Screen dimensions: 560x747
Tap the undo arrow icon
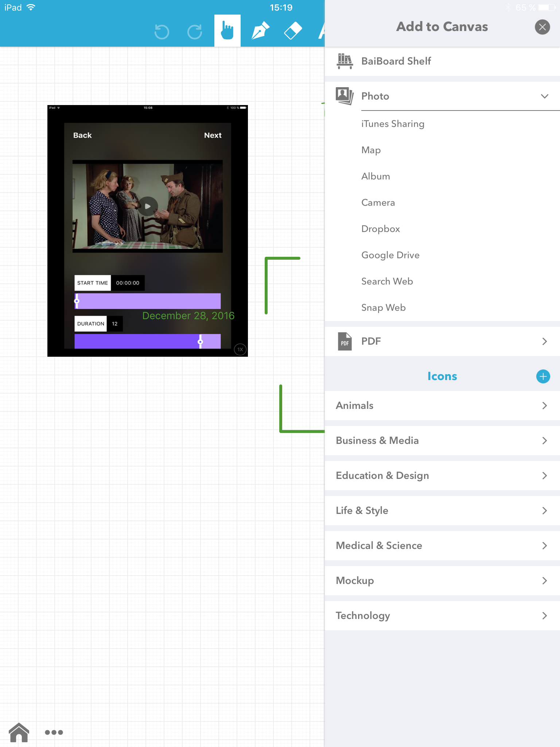tap(162, 32)
